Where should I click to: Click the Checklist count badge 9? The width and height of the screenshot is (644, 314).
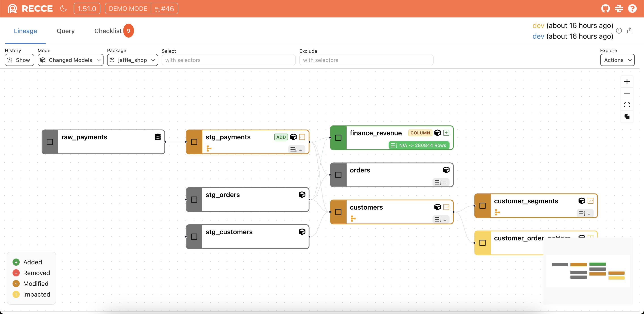129,31
